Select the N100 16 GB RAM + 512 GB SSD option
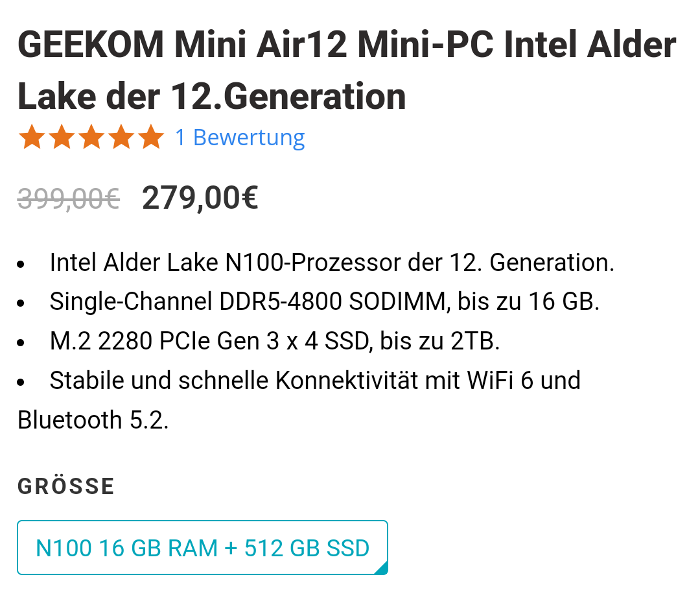This screenshot has width=700, height=590. coord(202,547)
